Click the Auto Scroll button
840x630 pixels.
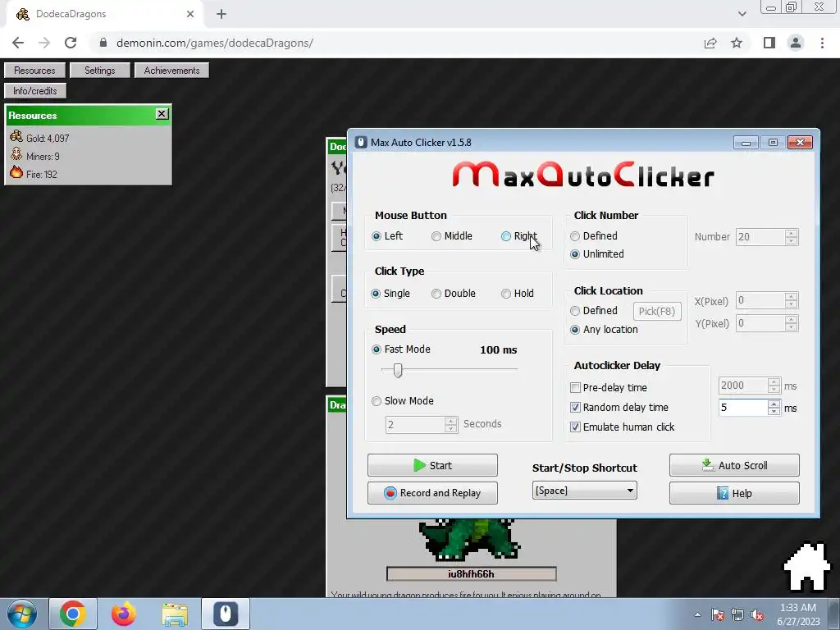[x=734, y=466]
